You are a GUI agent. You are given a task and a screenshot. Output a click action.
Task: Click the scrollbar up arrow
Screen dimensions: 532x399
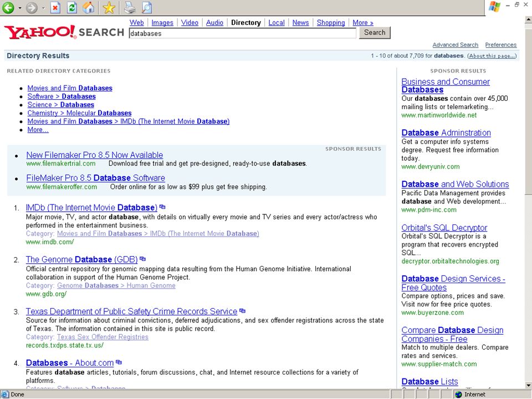[x=528, y=20]
